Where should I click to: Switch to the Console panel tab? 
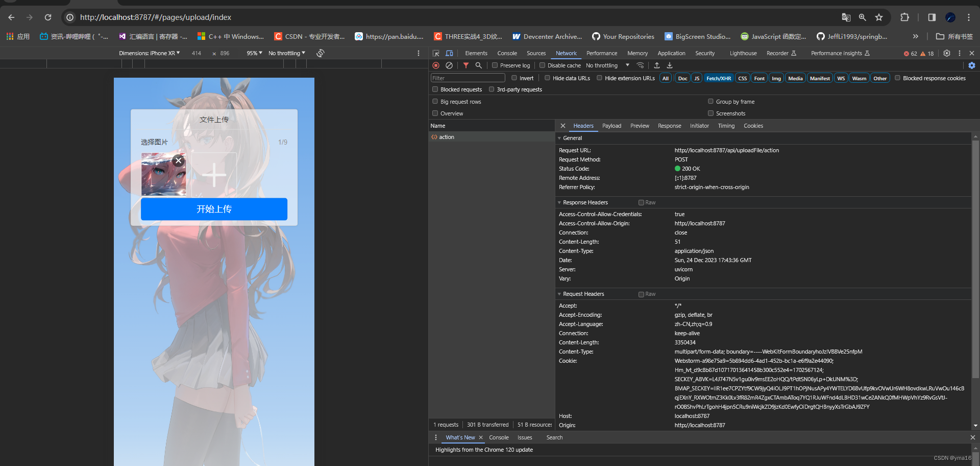coord(507,53)
